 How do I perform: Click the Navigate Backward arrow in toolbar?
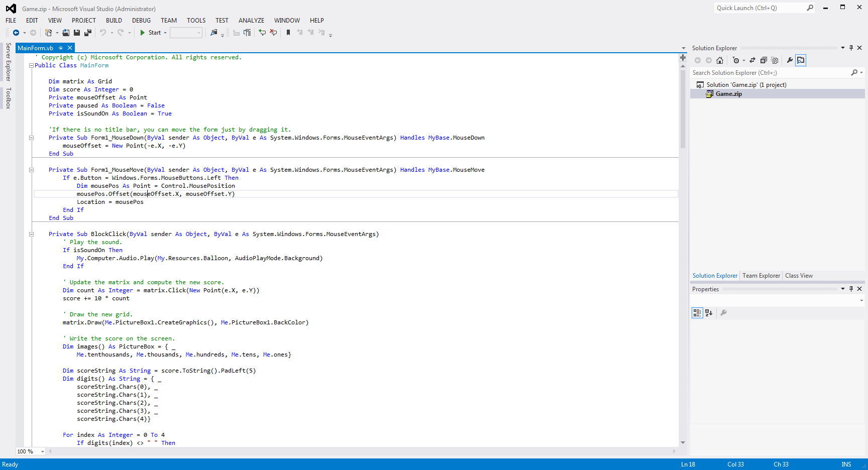tap(16, 33)
